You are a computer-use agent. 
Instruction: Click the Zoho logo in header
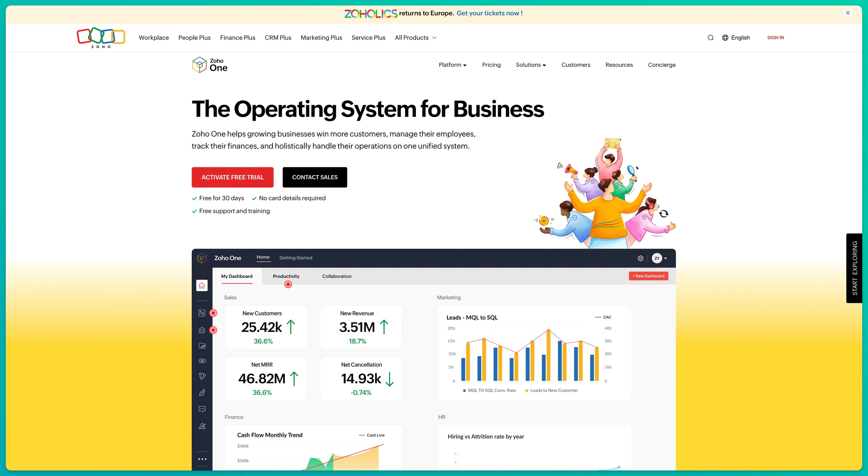pyautogui.click(x=101, y=38)
